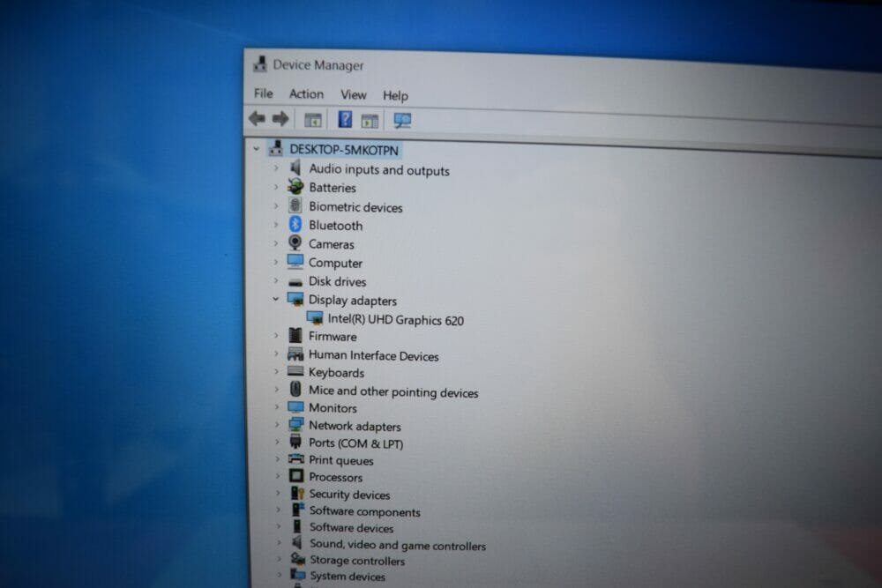
Task: Select the DESKTOP-5MKOTPN label
Action: (344, 150)
